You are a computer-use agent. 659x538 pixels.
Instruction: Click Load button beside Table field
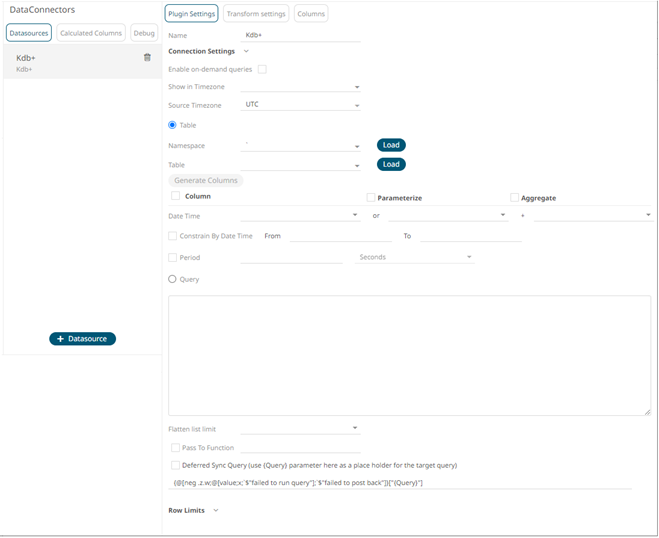[x=391, y=164]
